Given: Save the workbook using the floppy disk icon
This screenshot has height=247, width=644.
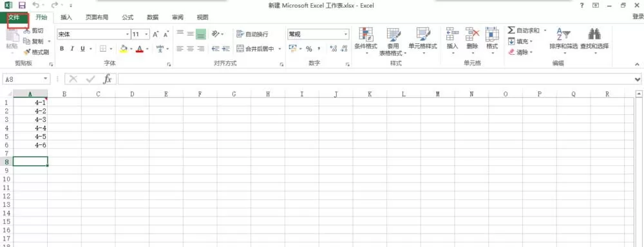Looking at the screenshot, I should 22,5.
